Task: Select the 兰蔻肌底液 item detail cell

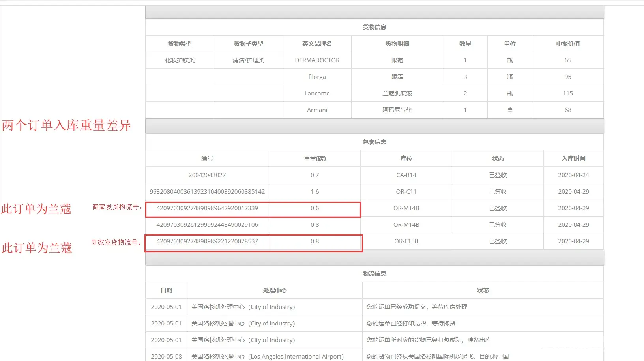Action: (x=397, y=94)
